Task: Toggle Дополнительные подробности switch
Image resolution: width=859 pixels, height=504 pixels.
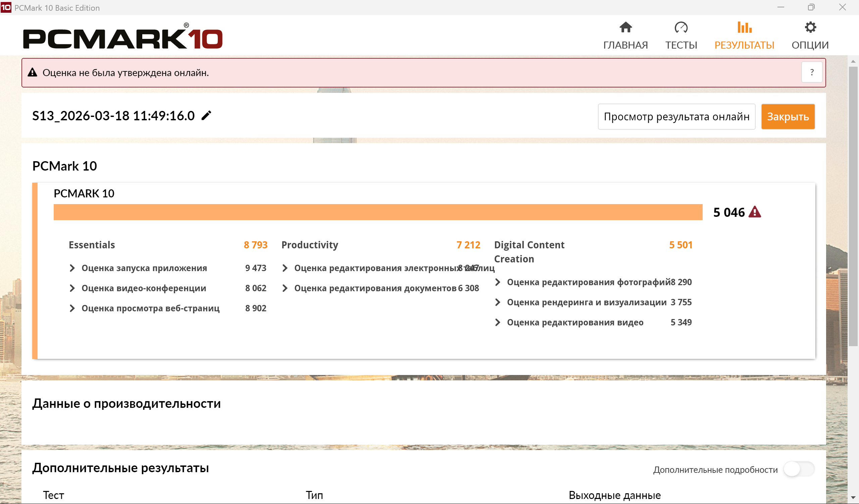Action: 799,469
